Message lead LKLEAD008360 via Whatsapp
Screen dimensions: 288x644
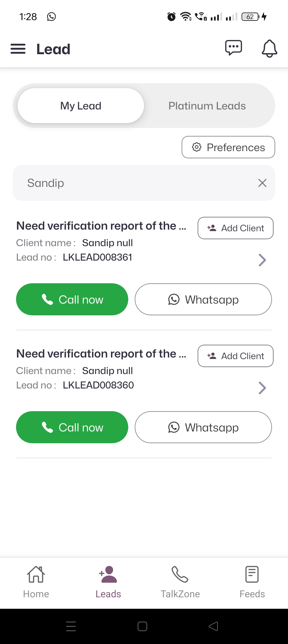(203, 427)
